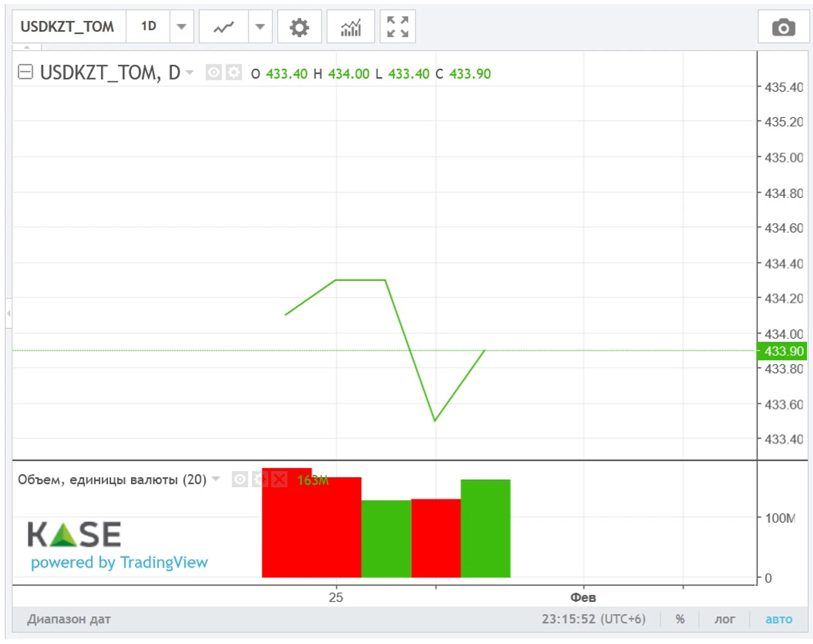Toggle percent scale mode
Viewport: 813px width, 644px height.
(x=680, y=619)
